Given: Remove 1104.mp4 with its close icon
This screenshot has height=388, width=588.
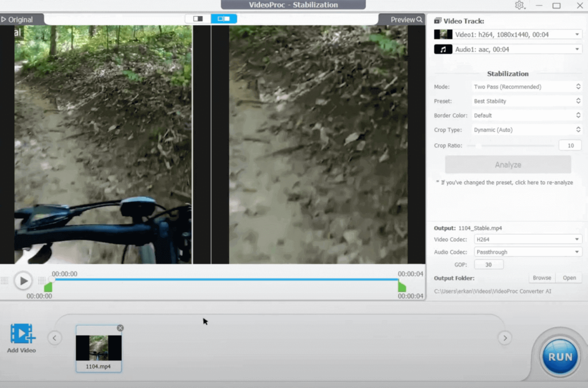Looking at the screenshot, I should click(x=120, y=328).
